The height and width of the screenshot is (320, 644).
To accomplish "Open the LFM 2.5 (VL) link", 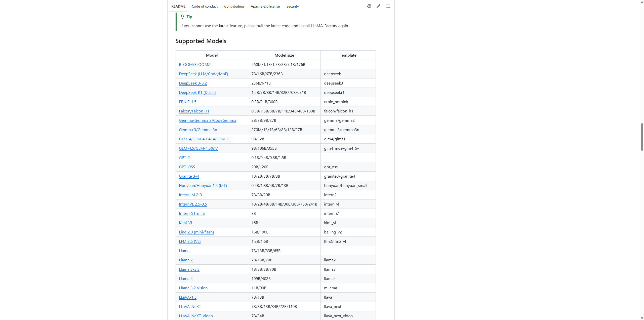I will coord(190,241).
